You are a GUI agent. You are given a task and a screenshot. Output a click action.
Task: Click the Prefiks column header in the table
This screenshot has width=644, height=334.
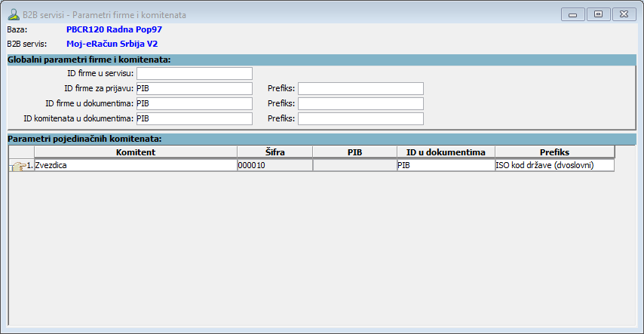[554, 152]
